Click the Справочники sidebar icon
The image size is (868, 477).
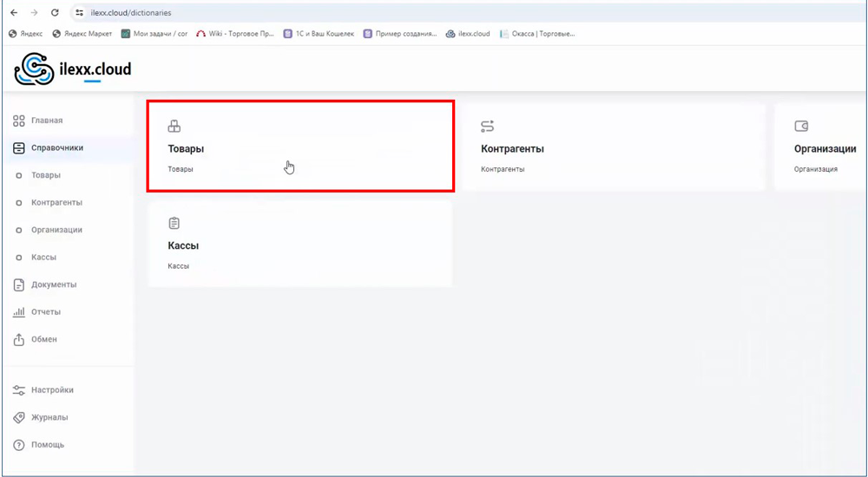(x=19, y=148)
